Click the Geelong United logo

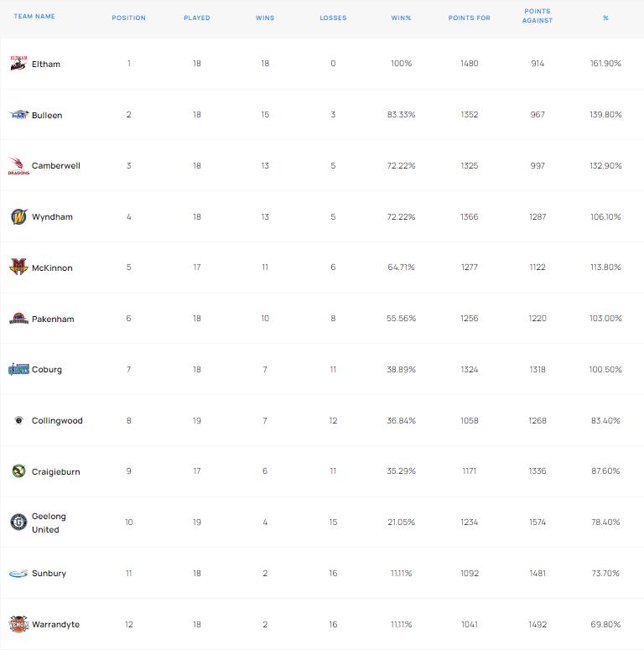pos(18,523)
